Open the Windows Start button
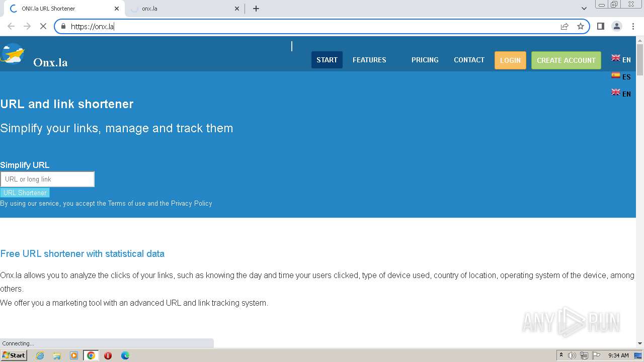 (14, 355)
